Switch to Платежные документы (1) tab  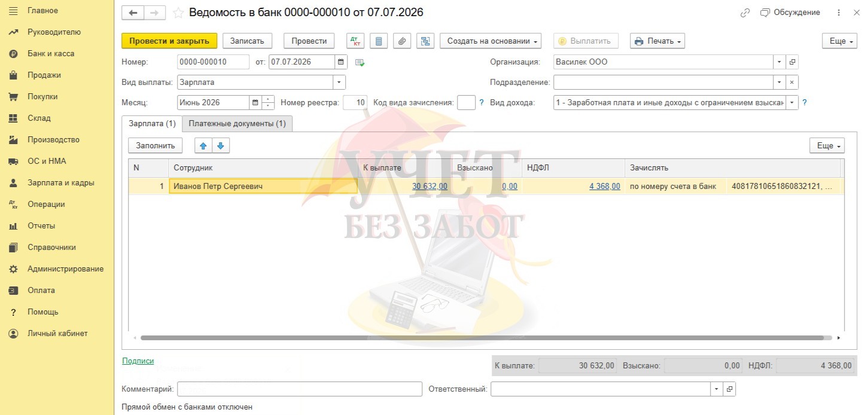point(237,123)
